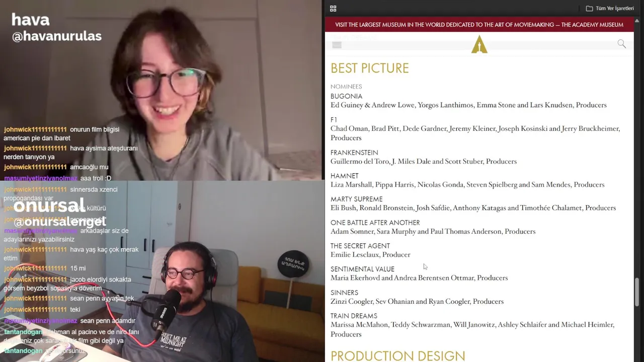Open the hamburger menu on the Oscars page
644x362 pixels.
337,45
